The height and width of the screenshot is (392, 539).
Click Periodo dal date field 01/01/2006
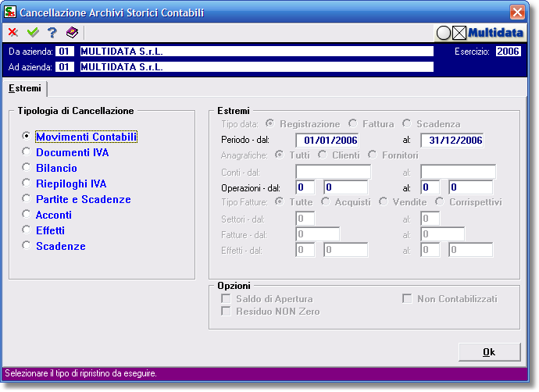(x=327, y=141)
